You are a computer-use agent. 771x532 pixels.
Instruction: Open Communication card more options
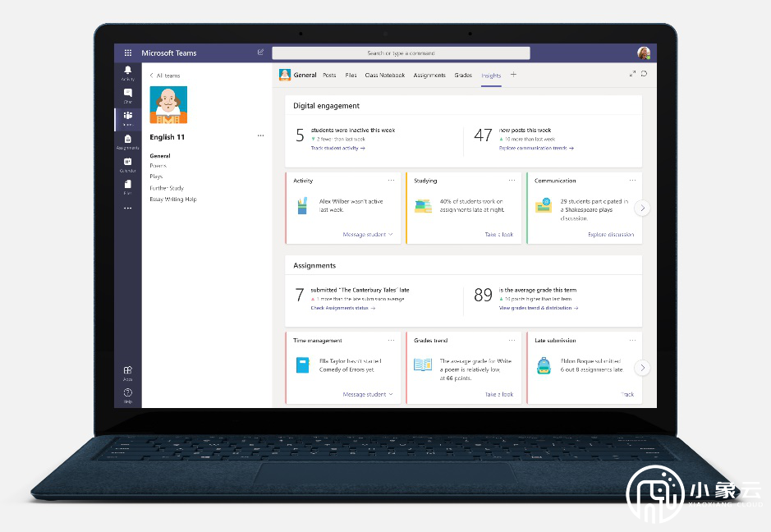tap(632, 181)
